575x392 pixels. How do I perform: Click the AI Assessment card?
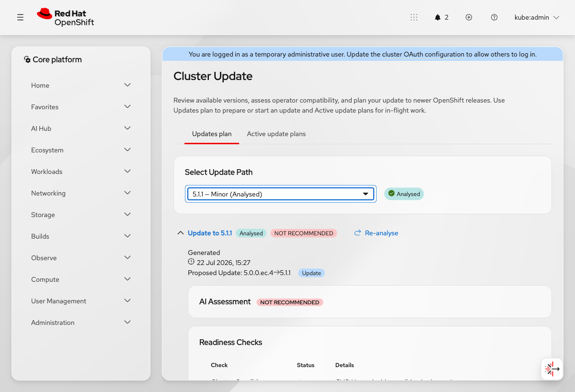(x=369, y=302)
